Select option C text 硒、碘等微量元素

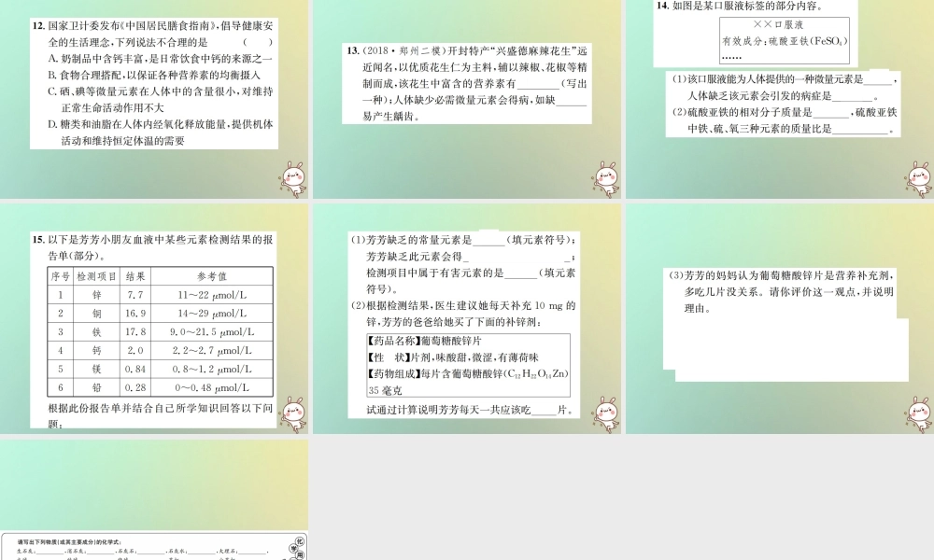coord(161,99)
